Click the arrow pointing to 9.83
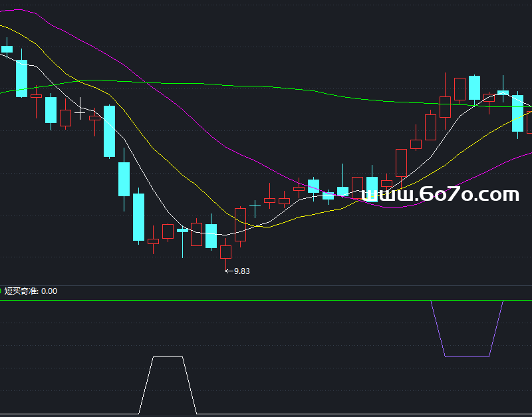The width and height of the screenshot is (532, 417). pos(229,271)
